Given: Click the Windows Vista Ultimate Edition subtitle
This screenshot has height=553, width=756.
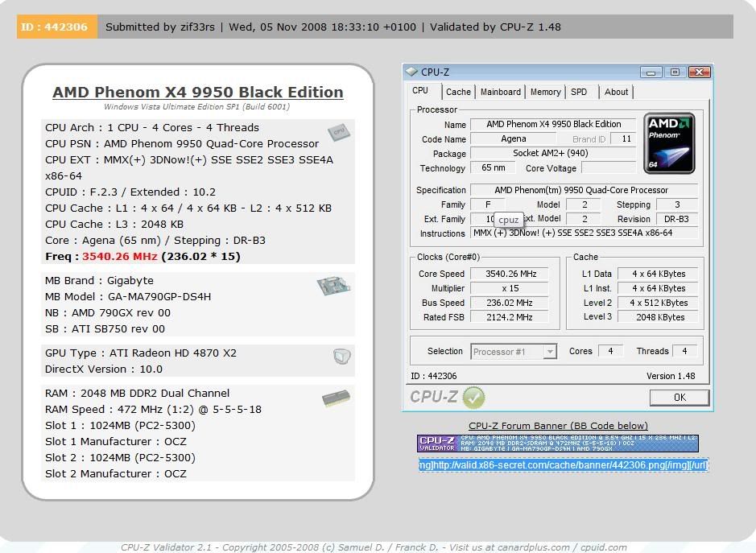Looking at the screenshot, I should pos(196,106).
